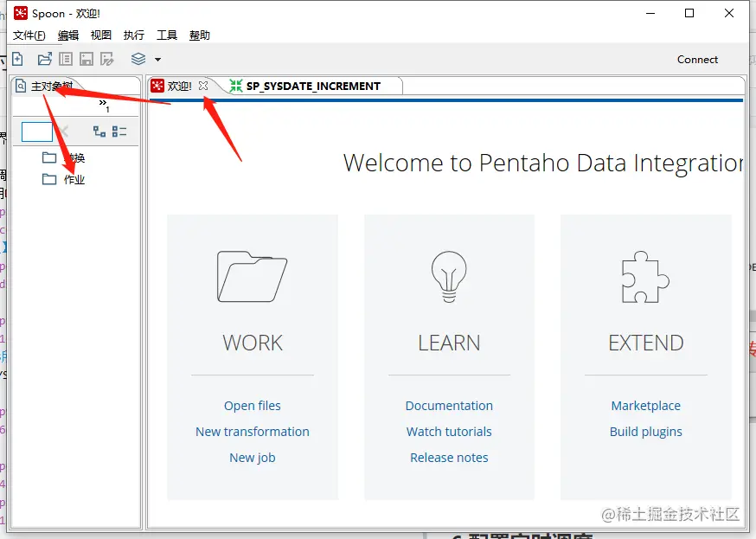The image size is (756, 539).
Task: Open the 帮助 menu
Action: pos(200,35)
